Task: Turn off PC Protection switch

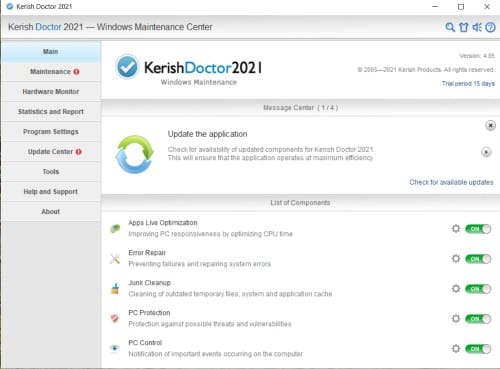Action: pyautogui.click(x=478, y=319)
